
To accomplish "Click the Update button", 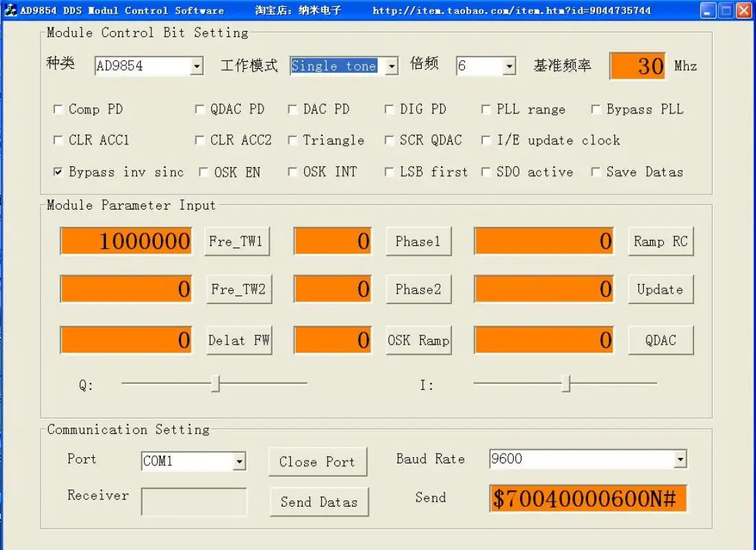I will click(660, 289).
